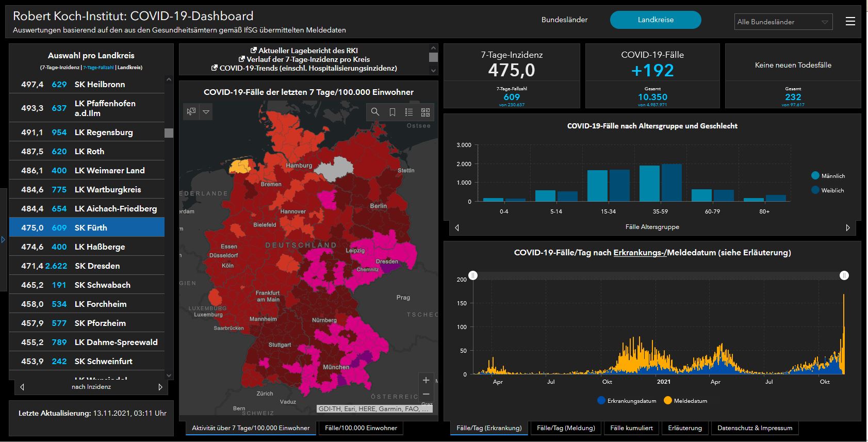
Task: Switch view to Bundesländer
Action: click(x=564, y=20)
